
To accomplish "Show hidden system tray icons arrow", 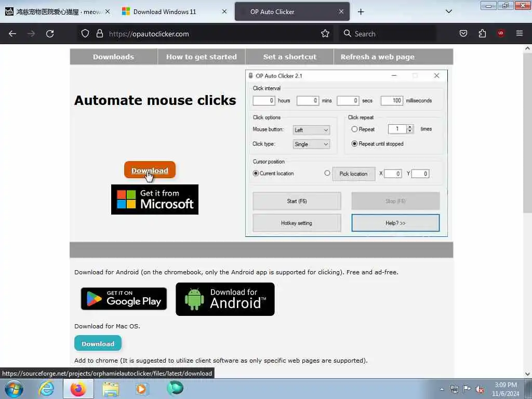I will pyautogui.click(x=442, y=389).
